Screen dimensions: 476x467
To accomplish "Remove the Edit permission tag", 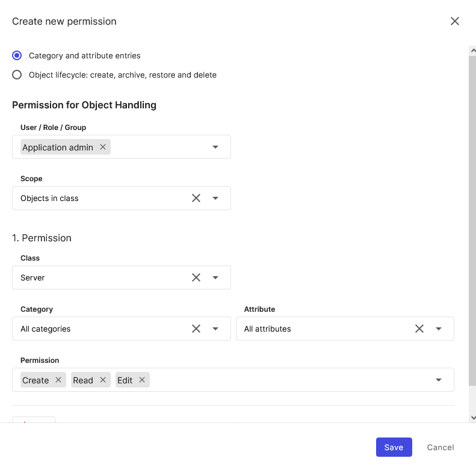I will [x=142, y=380].
